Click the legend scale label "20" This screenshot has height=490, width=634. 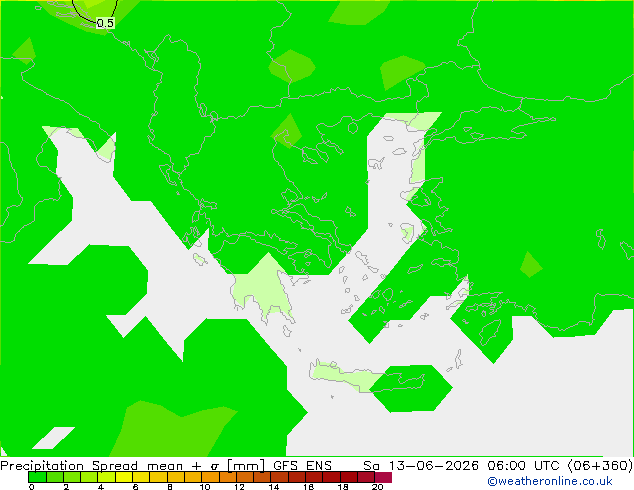(378, 487)
